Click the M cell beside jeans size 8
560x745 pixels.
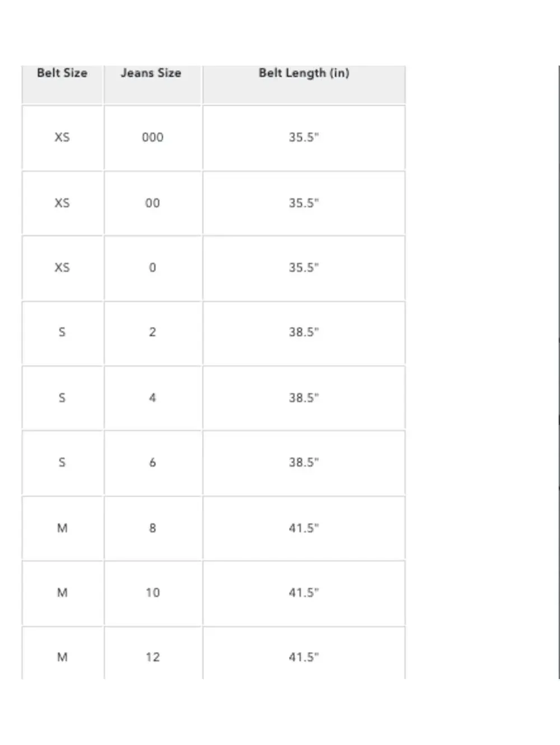coord(62,528)
